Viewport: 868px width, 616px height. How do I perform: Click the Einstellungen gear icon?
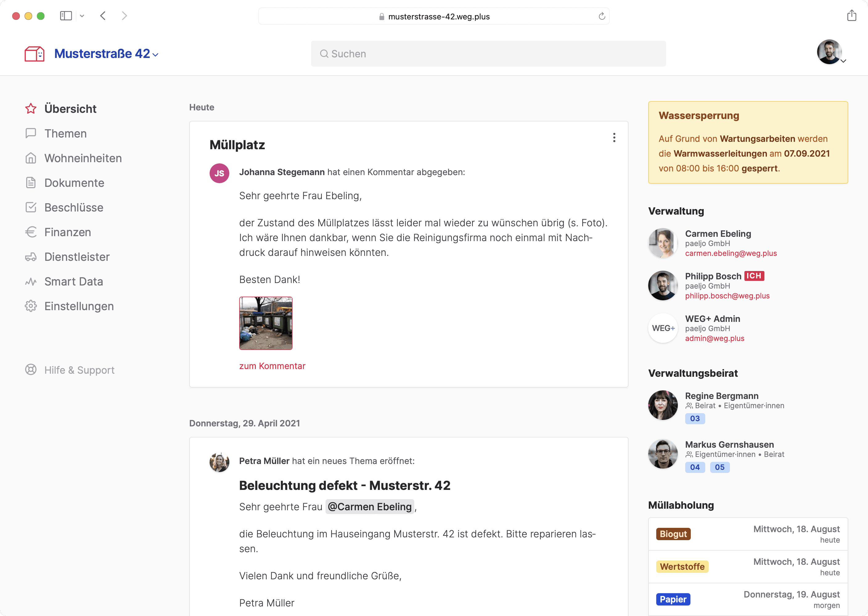(31, 306)
